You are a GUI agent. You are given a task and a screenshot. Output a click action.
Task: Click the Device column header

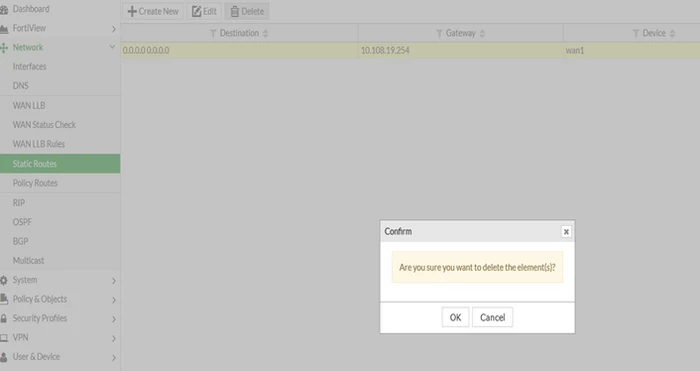632,33
